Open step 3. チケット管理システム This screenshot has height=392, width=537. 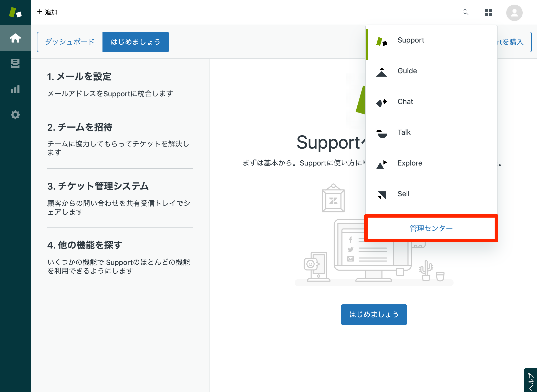tap(98, 186)
